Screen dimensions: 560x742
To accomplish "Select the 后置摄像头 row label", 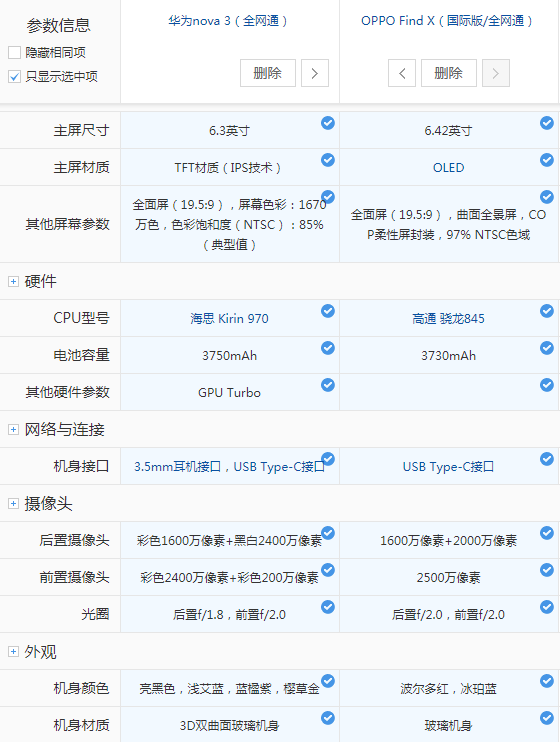I will click(74, 540).
